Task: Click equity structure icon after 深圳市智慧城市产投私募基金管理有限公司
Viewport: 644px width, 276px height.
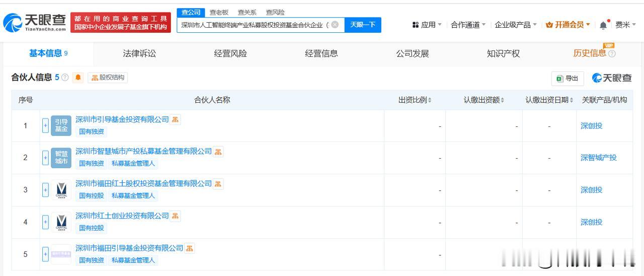Action: tap(218, 152)
